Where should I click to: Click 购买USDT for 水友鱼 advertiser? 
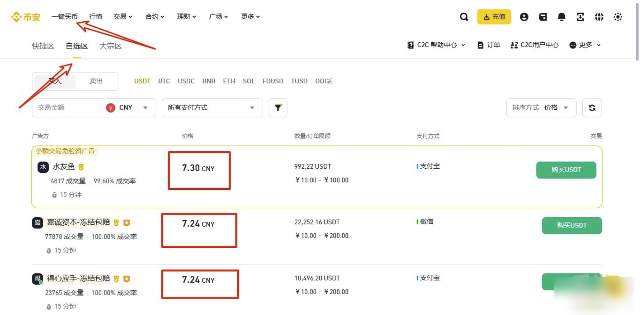point(566,170)
